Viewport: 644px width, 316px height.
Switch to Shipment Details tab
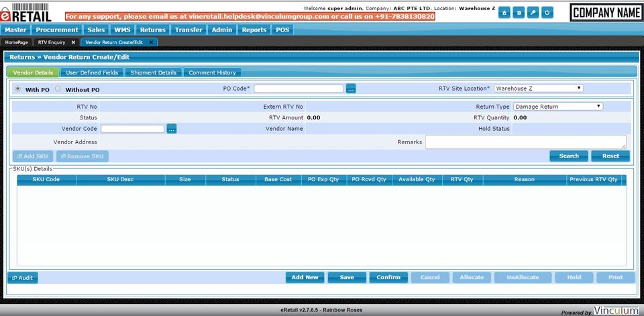coord(153,72)
